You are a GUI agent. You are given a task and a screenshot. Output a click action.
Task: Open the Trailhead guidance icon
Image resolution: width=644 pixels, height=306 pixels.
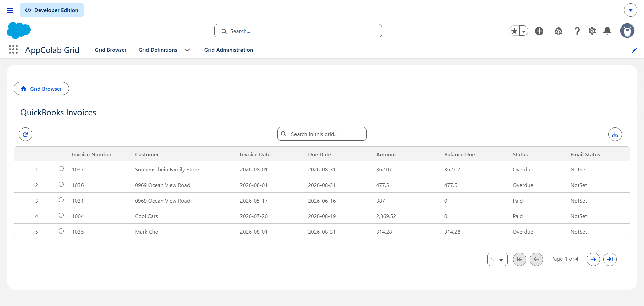[558, 31]
